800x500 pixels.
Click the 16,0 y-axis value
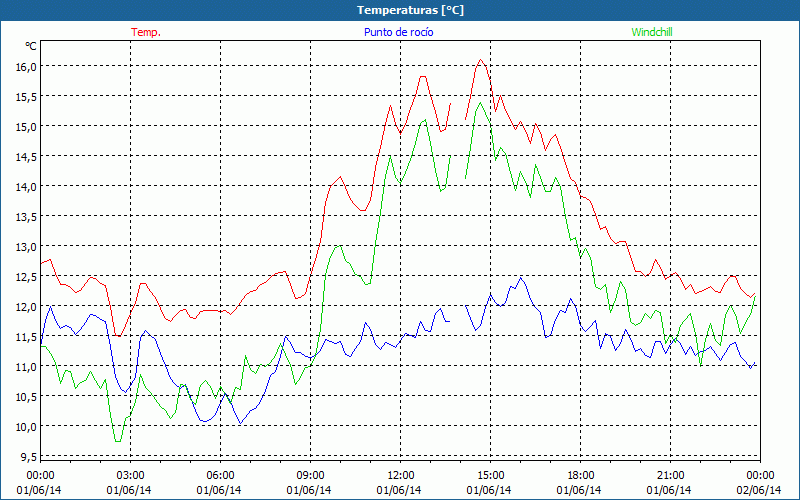pos(26,67)
